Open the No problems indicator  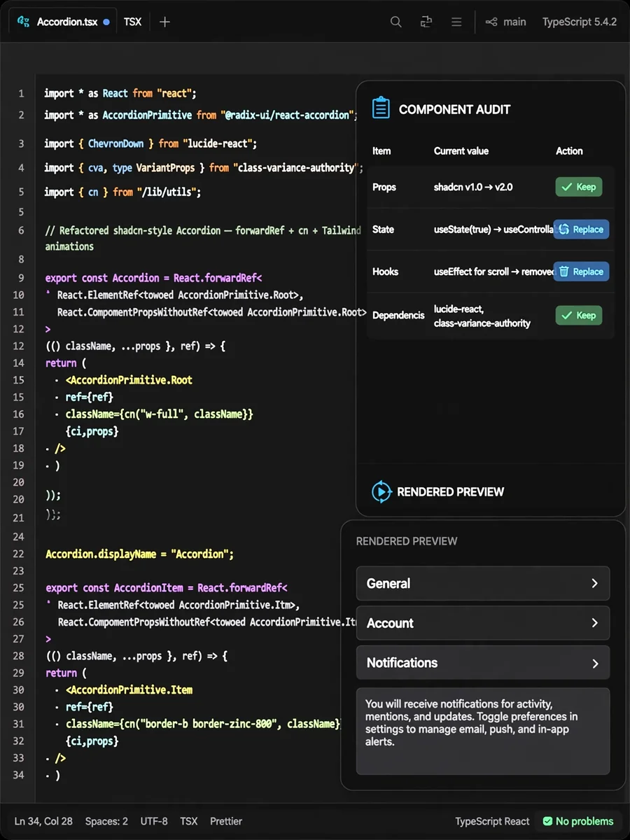point(578,821)
